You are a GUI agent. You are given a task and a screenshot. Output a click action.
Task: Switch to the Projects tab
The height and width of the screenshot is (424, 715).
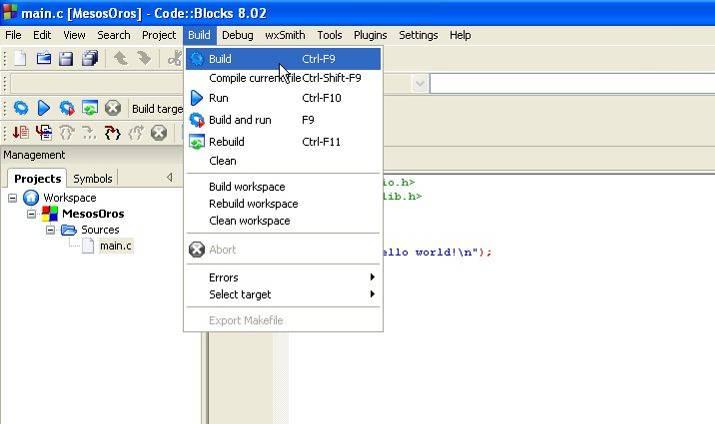point(37,178)
